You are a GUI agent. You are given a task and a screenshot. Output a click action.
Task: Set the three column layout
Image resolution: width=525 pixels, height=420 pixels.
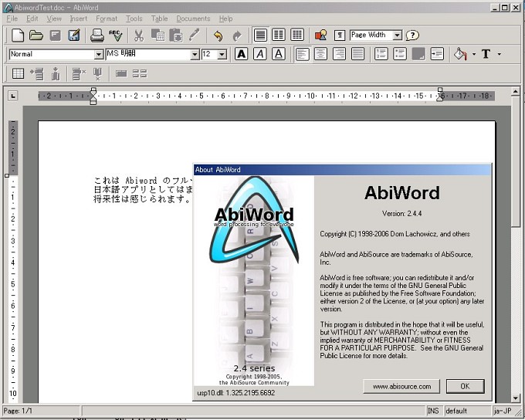(297, 35)
